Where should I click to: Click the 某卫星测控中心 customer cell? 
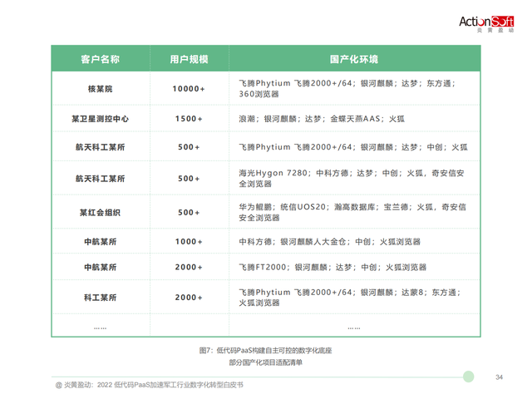(x=100, y=119)
